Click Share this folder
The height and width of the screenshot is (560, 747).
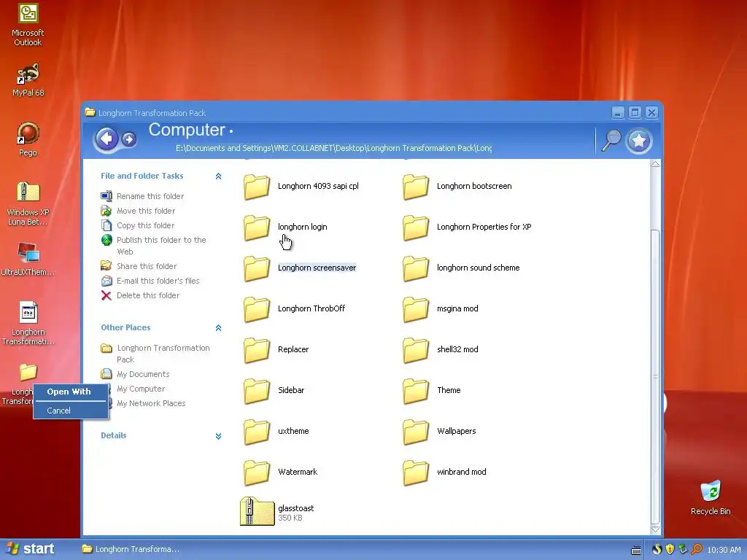tap(147, 266)
